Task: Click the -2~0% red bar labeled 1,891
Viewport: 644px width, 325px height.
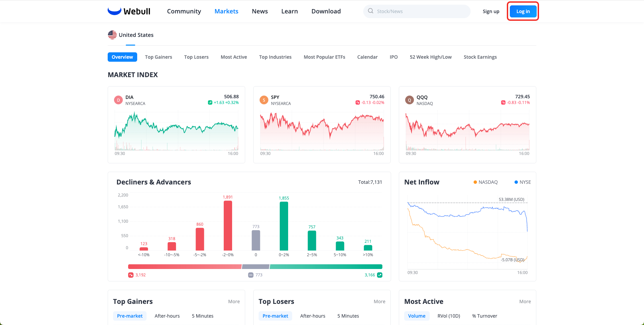Action: coord(228,225)
